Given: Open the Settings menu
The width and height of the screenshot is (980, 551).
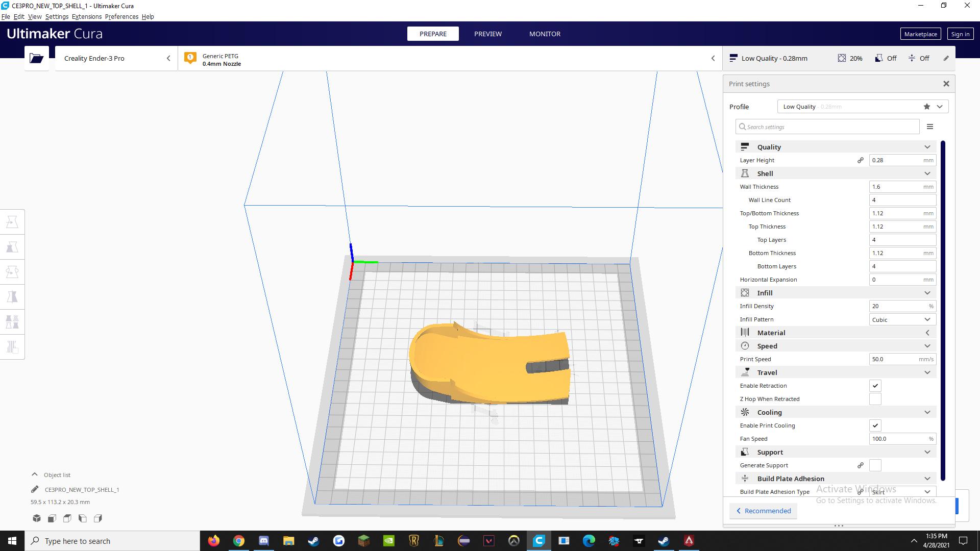Looking at the screenshot, I should pos(57,16).
